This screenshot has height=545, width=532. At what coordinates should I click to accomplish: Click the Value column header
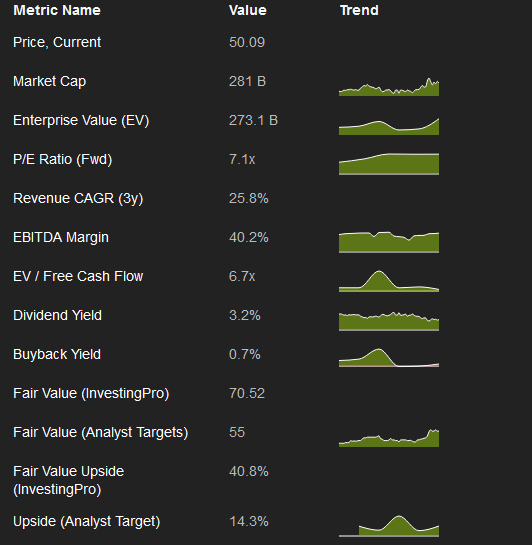click(248, 10)
